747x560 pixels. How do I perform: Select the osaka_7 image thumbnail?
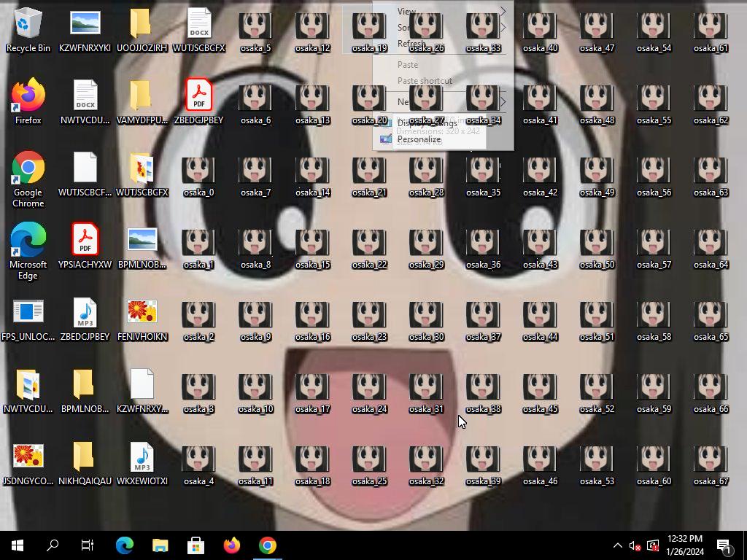(255, 177)
